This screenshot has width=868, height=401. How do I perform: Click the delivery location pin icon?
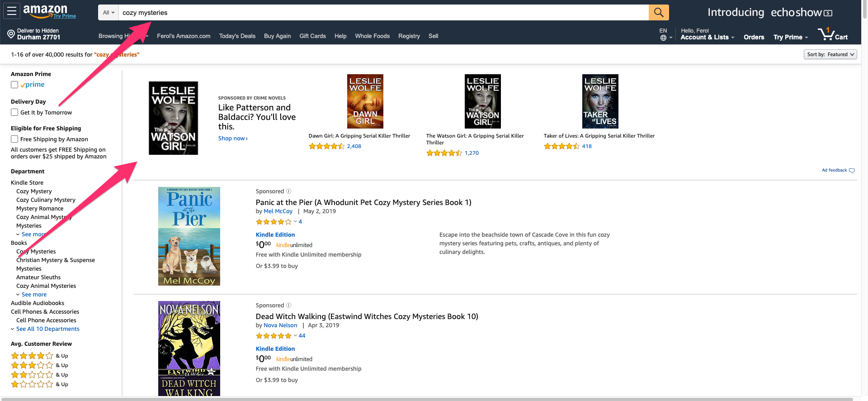(11, 34)
